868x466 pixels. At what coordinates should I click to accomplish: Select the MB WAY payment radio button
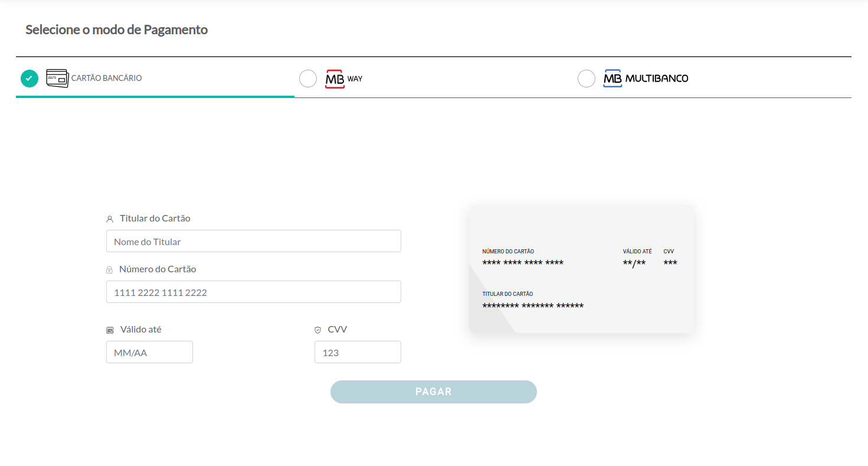coord(307,78)
